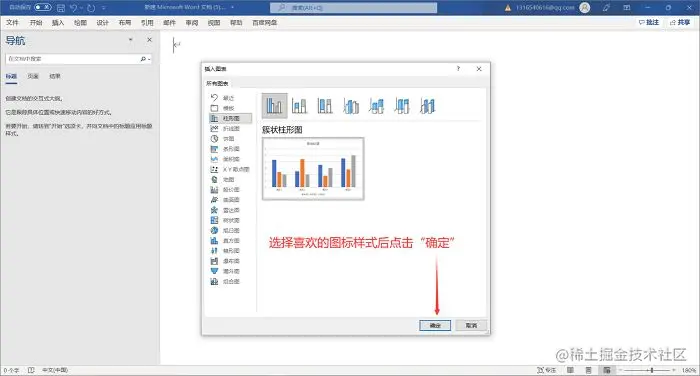Click the 共享 (Share) button
700x376 pixels.
[680, 22]
